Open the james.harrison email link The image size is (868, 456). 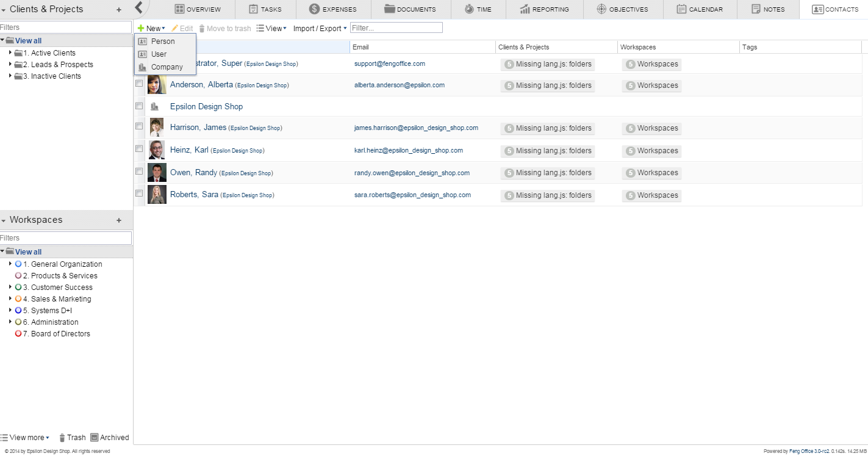[416, 128]
